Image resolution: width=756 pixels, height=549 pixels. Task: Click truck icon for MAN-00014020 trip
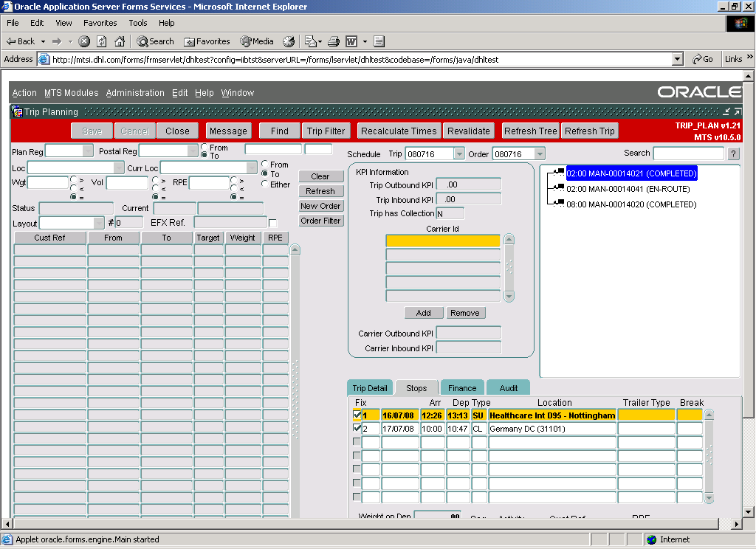point(558,204)
